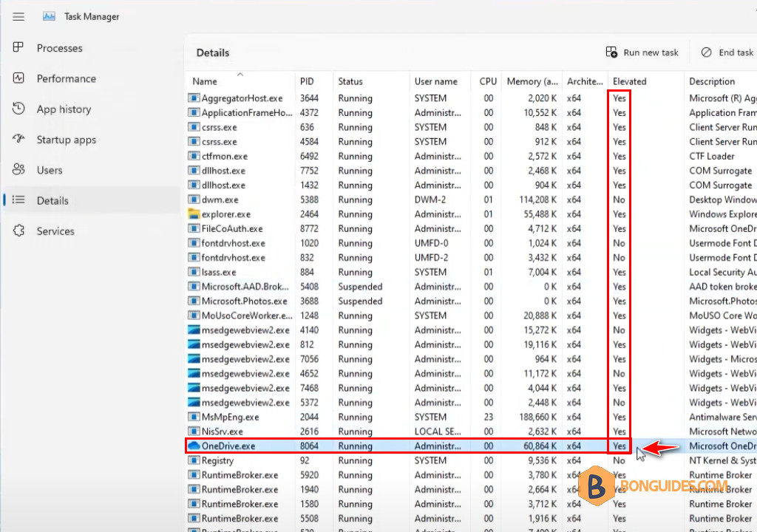
Task: Click Run new task button
Action: 642,52
